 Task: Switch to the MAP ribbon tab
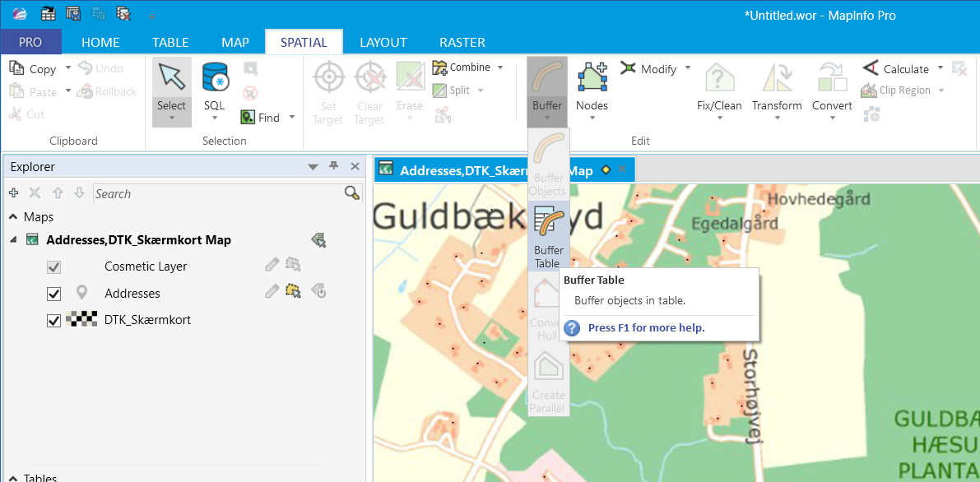click(235, 43)
